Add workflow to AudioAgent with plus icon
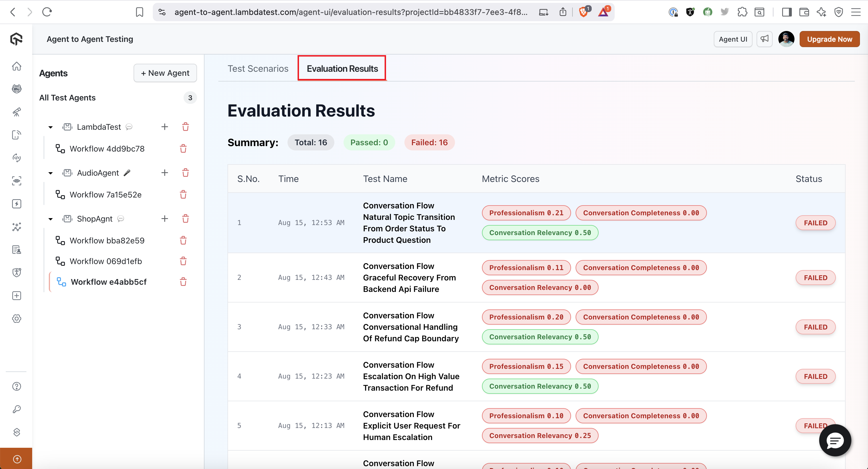The image size is (868, 469). (164, 173)
